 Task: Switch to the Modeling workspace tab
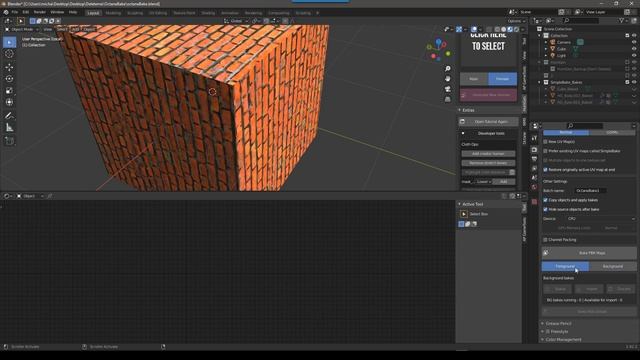click(x=113, y=13)
